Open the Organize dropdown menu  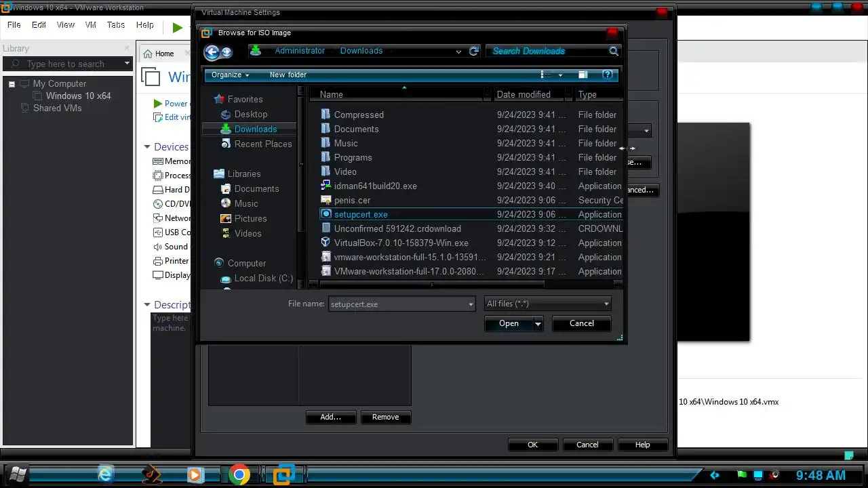click(230, 75)
